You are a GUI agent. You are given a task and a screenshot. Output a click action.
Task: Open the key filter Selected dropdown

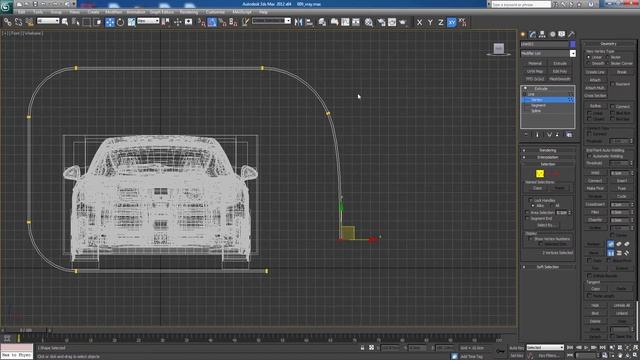coord(545,347)
